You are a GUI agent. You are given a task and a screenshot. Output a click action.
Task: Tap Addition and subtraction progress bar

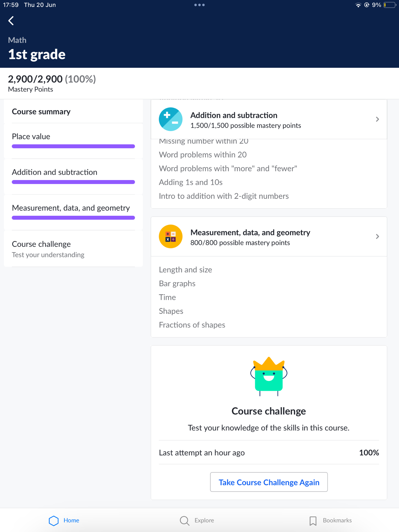point(73,182)
